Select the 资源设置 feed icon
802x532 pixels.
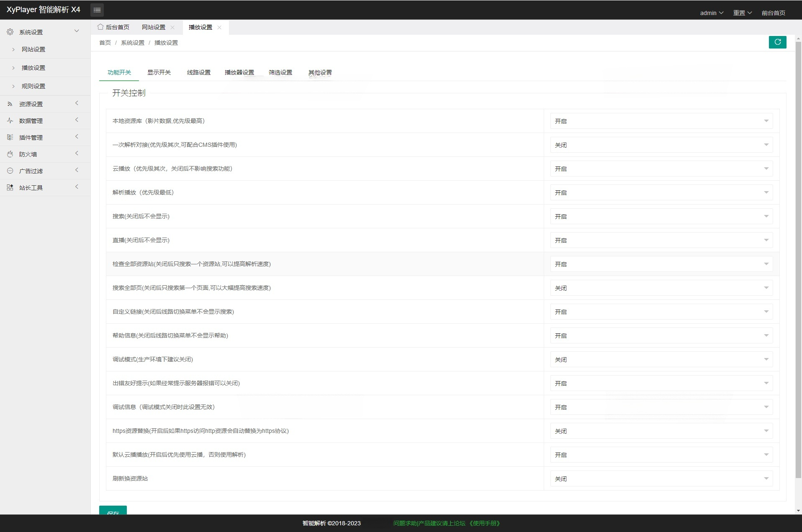coord(9,104)
